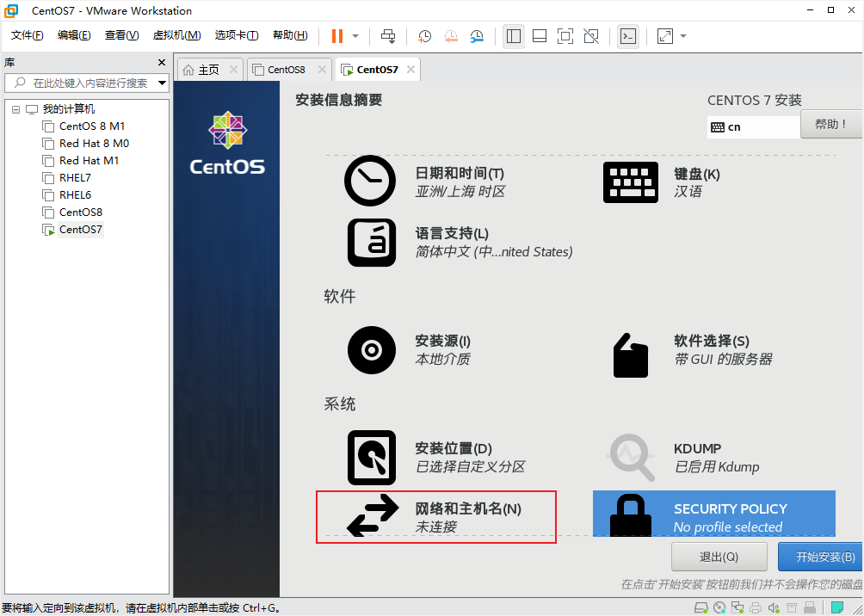Enter full screen mode icon
Image resolution: width=864 pixels, height=616 pixels.
pyautogui.click(x=565, y=36)
